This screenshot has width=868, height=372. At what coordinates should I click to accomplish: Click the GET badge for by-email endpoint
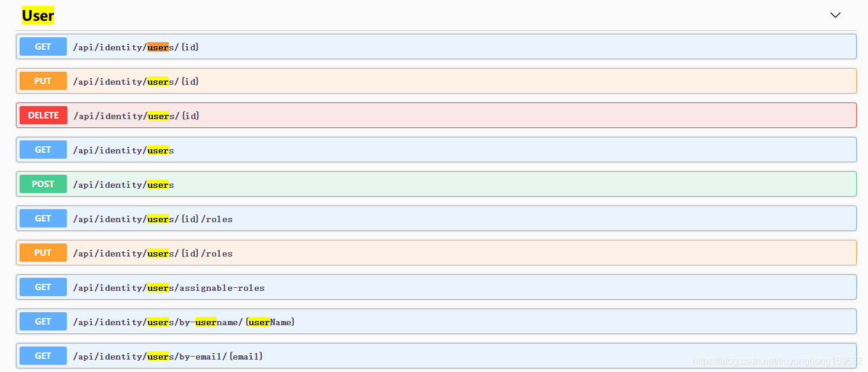43,356
